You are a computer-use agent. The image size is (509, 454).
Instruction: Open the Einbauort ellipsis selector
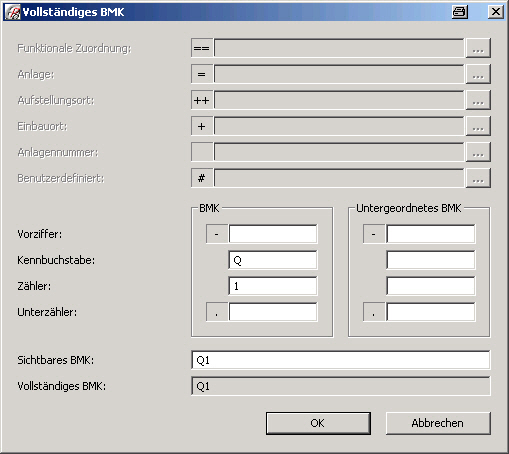(478, 126)
